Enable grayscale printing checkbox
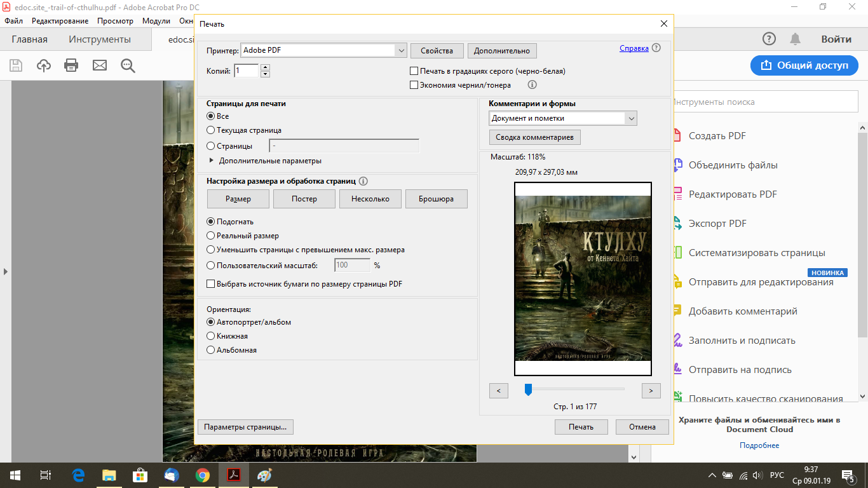This screenshot has width=868, height=488. click(x=414, y=71)
